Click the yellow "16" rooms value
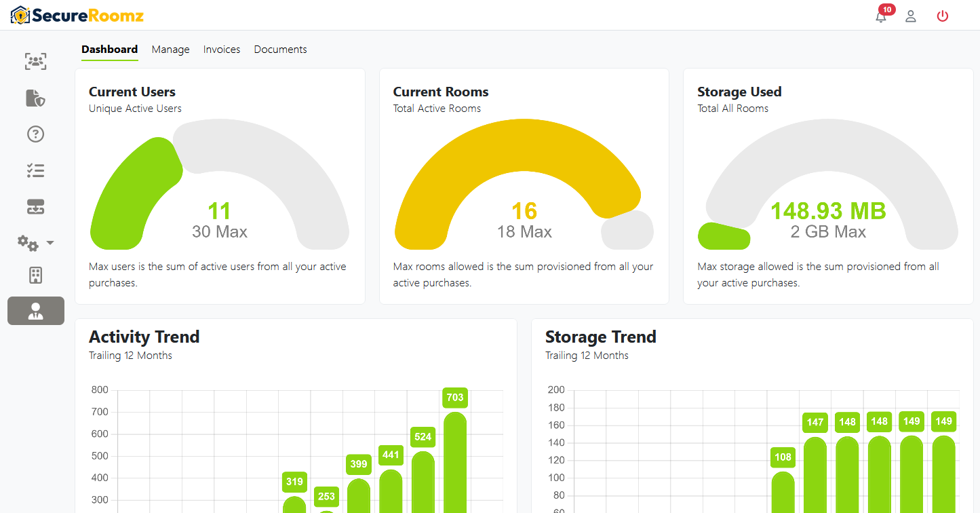Screen dimensions: 980x513 coord(524,211)
